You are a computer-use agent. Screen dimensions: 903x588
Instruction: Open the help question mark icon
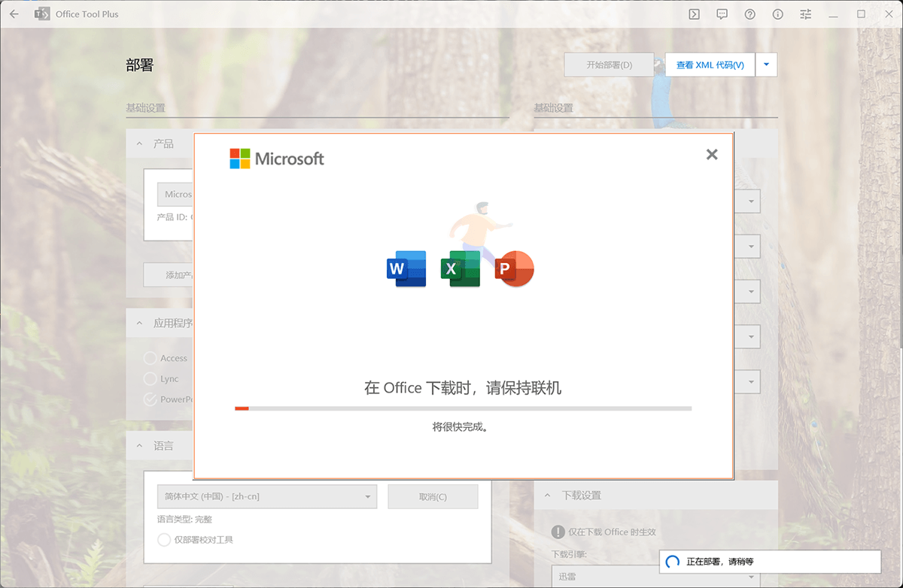(x=750, y=14)
